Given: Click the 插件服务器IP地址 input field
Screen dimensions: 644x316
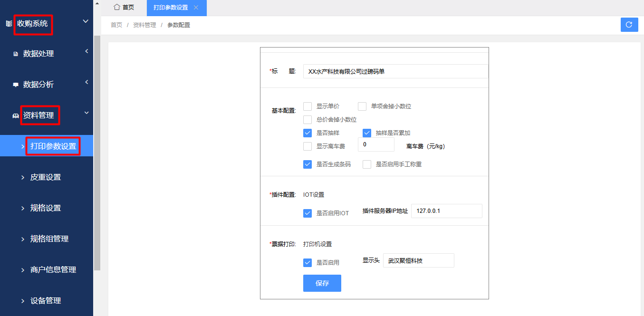Looking at the screenshot, I should coord(447,211).
